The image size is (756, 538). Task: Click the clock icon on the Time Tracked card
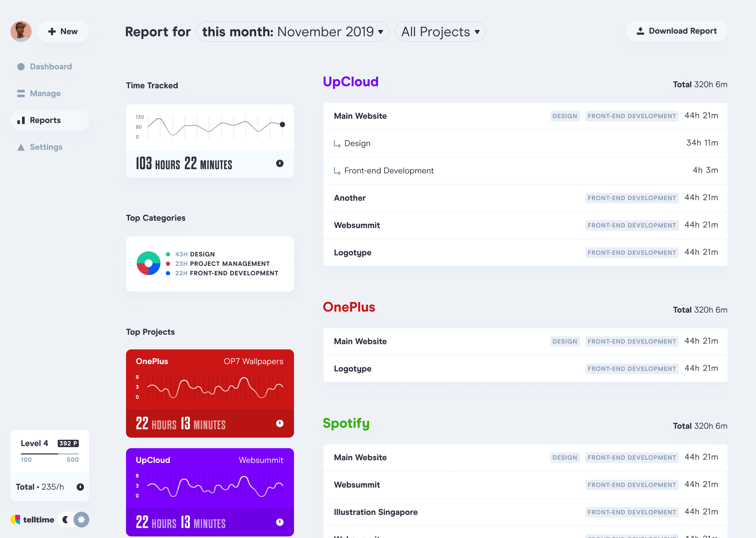point(280,163)
